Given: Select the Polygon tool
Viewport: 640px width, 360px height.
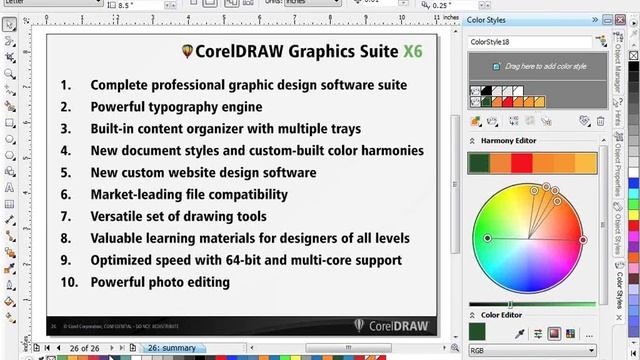Looking at the screenshot, I should tap(9, 156).
